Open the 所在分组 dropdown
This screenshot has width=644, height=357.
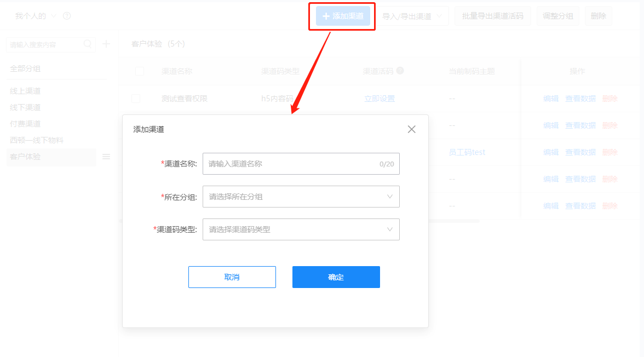pyautogui.click(x=301, y=197)
